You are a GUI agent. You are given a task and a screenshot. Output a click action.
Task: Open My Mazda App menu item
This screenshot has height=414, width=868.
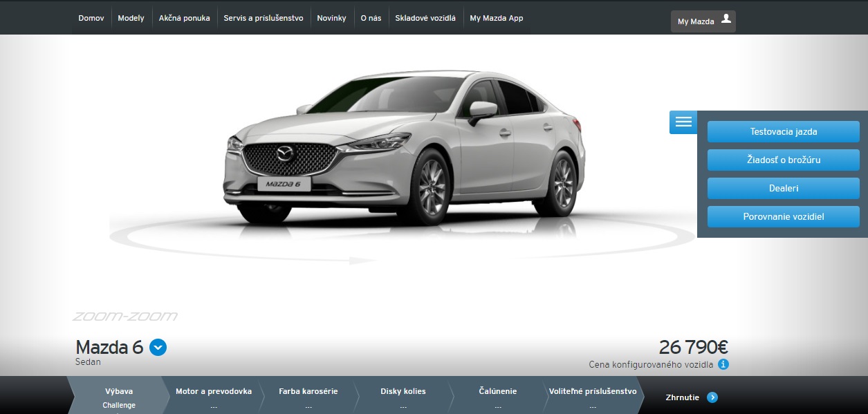[497, 19]
